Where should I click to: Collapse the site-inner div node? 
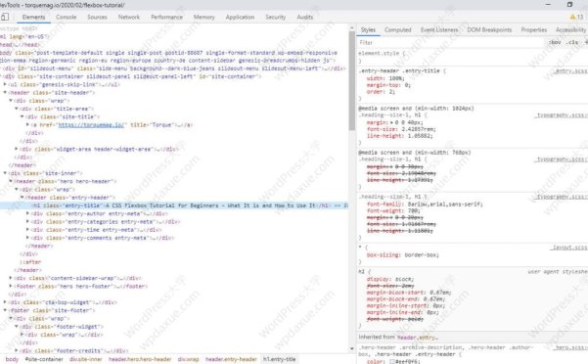pyautogui.click(x=5, y=173)
